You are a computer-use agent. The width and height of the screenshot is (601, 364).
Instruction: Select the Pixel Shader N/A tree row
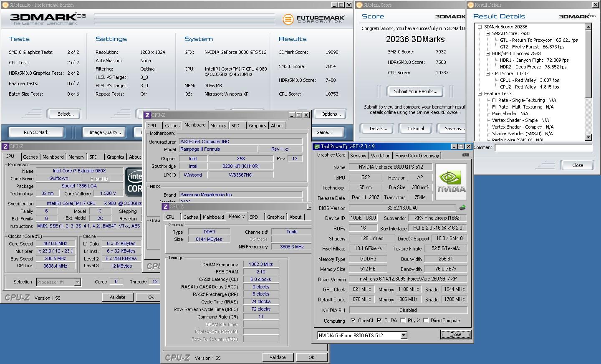point(510,114)
